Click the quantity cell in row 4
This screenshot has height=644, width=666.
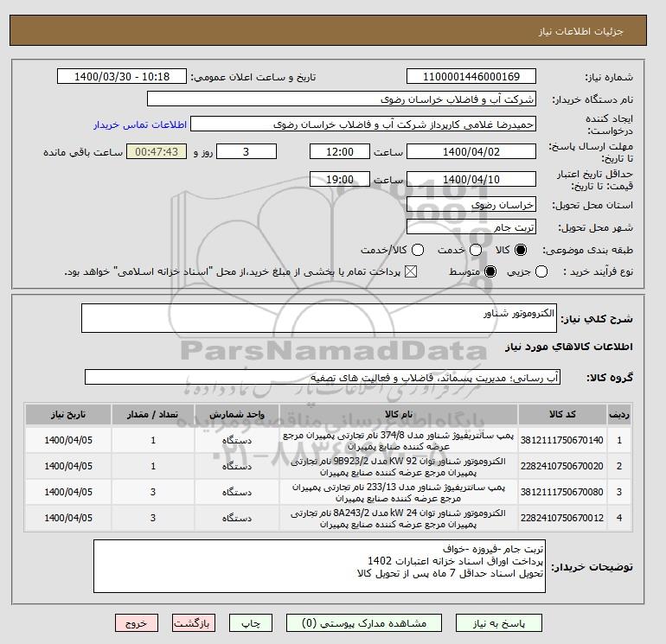click(153, 518)
